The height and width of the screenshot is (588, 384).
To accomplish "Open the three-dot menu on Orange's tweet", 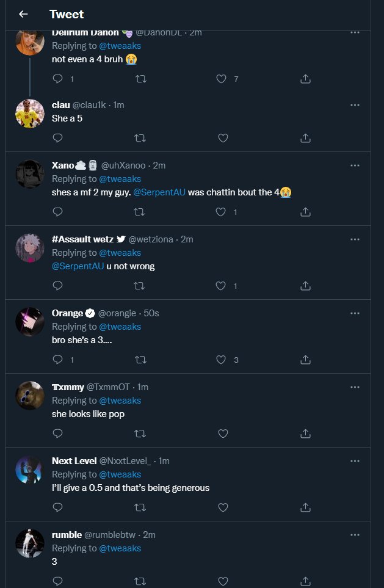I will (355, 313).
